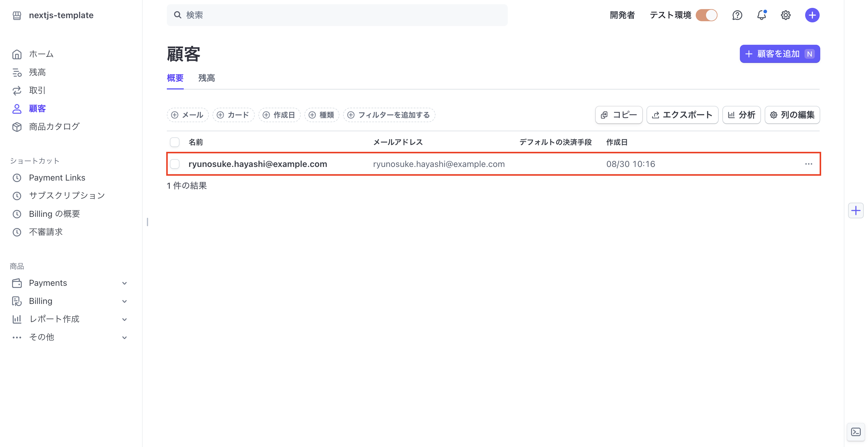Open Payment Links shortcut

point(57,178)
